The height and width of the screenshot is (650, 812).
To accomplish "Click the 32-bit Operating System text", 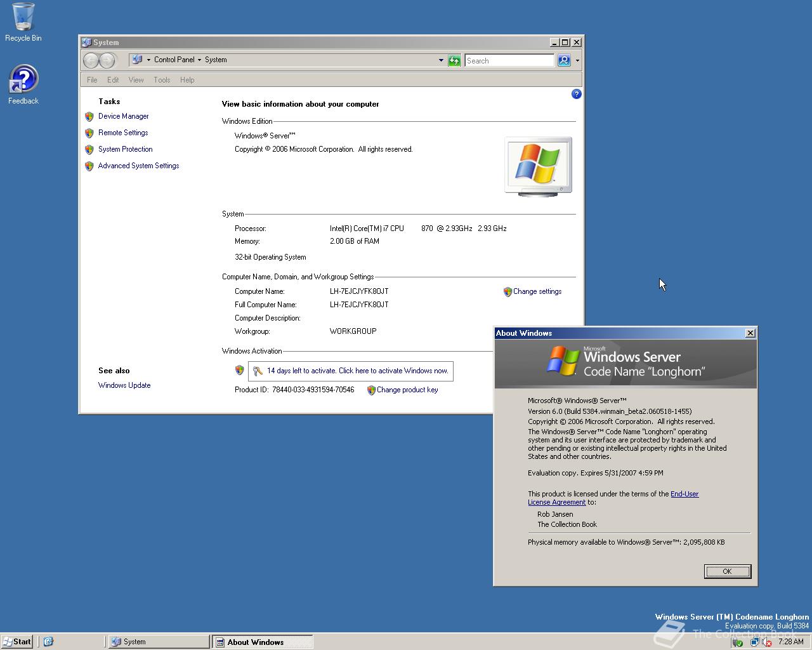I will (x=270, y=257).
